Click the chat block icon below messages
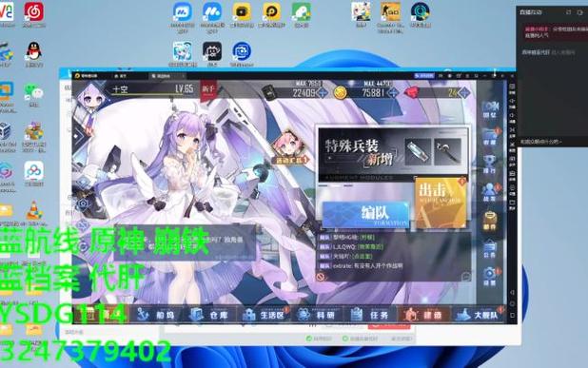The height and width of the screenshot is (368, 588). 321,277
